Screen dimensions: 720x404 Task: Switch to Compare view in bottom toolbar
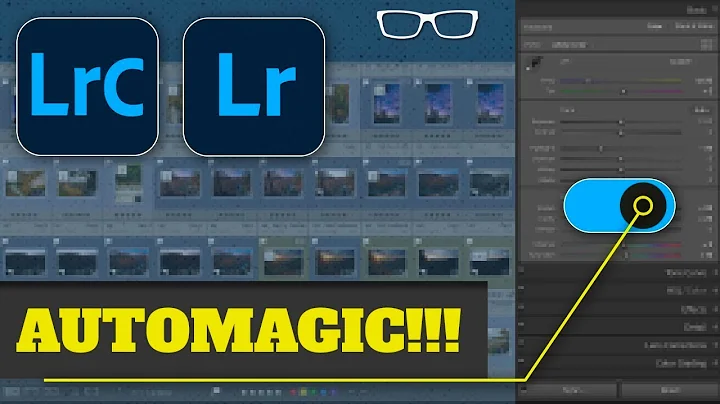click(x=52, y=392)
